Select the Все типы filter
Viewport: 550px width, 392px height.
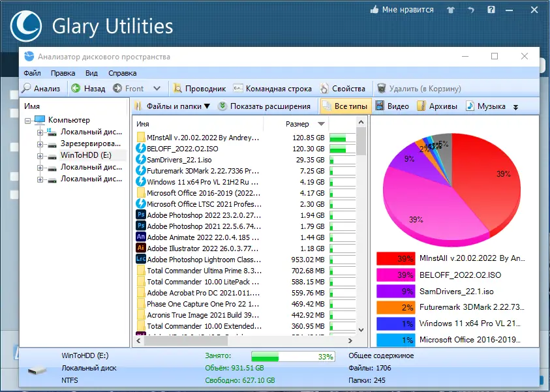344,106
